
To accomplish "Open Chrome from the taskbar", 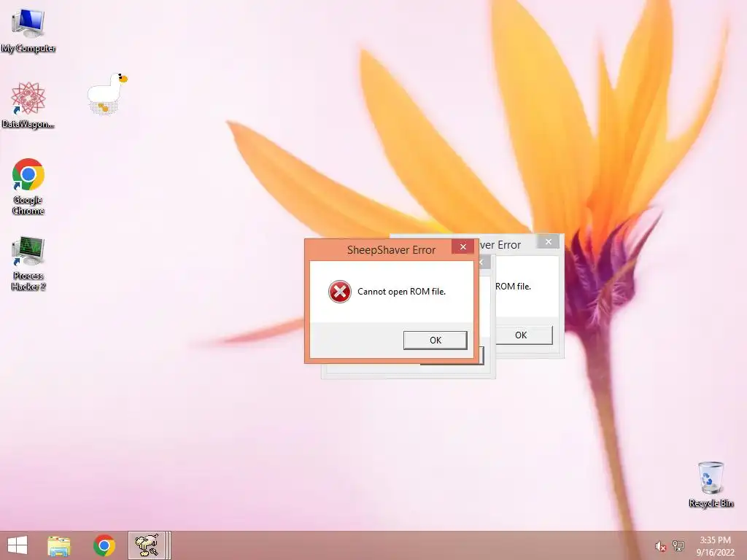I will click(104, 545).
